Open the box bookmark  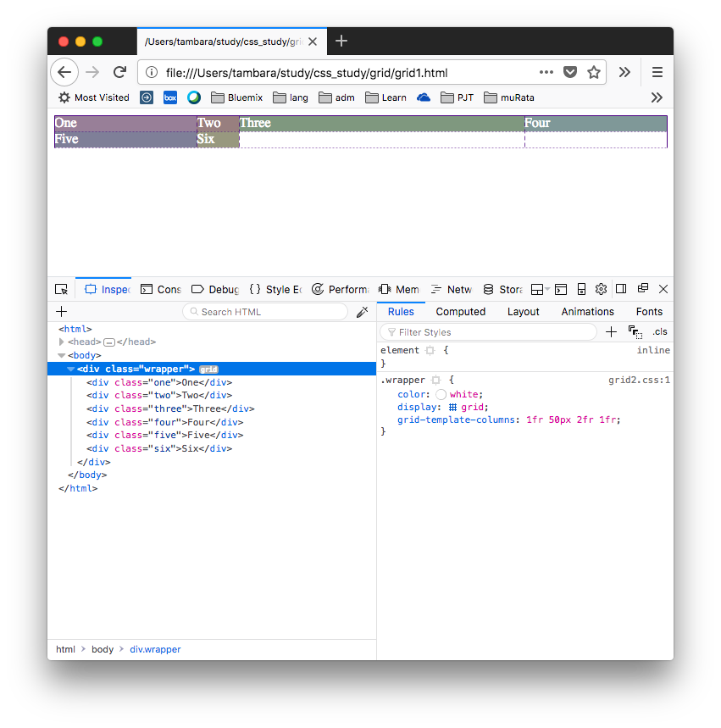click(170, 98)
